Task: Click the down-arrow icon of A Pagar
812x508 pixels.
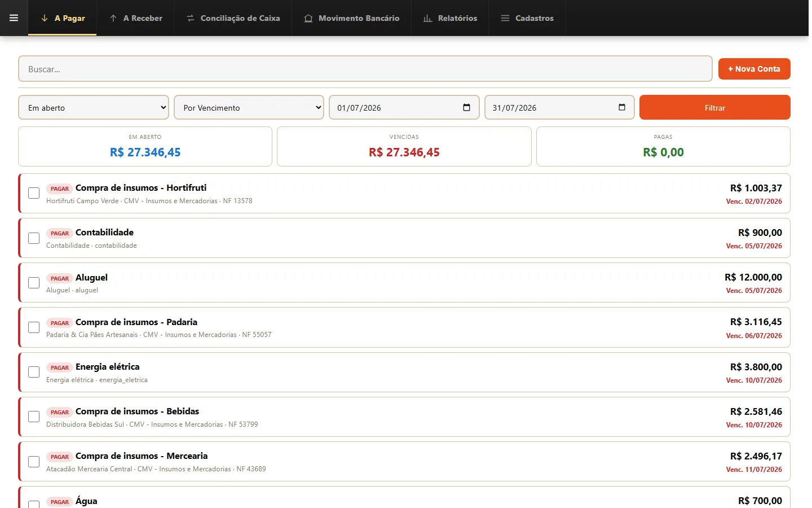Action: (x=45, y=18)
